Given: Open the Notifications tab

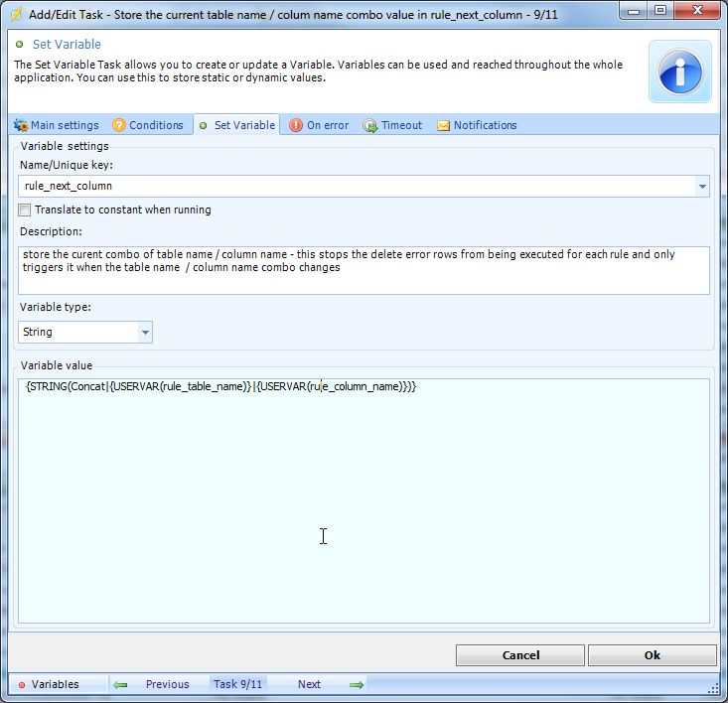Looking at the screenshot, I should 485,125.
